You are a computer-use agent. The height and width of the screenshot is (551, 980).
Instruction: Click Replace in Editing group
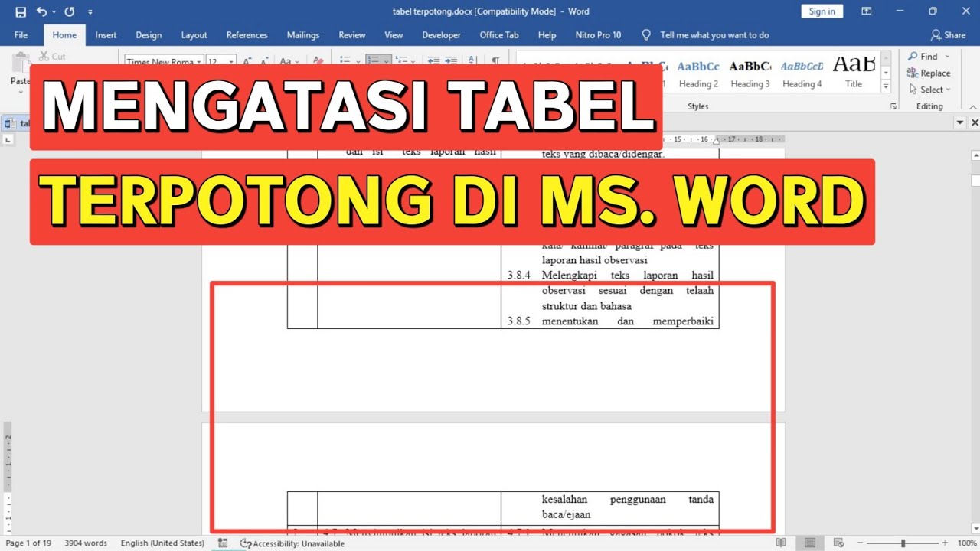[928, 73]
